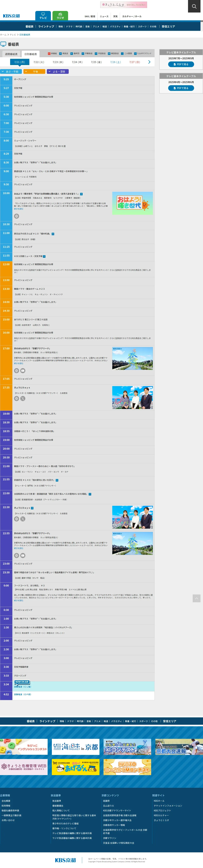This screenshot has width=203, height=868.
Task: Open the きょうと危機管理WEB banner
Action: click(24, 767)
